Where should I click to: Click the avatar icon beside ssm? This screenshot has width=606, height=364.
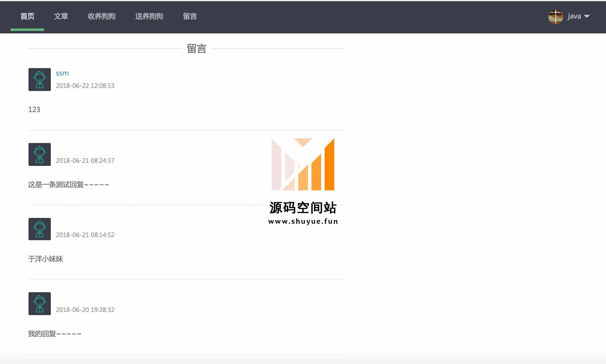pos(40,80)
